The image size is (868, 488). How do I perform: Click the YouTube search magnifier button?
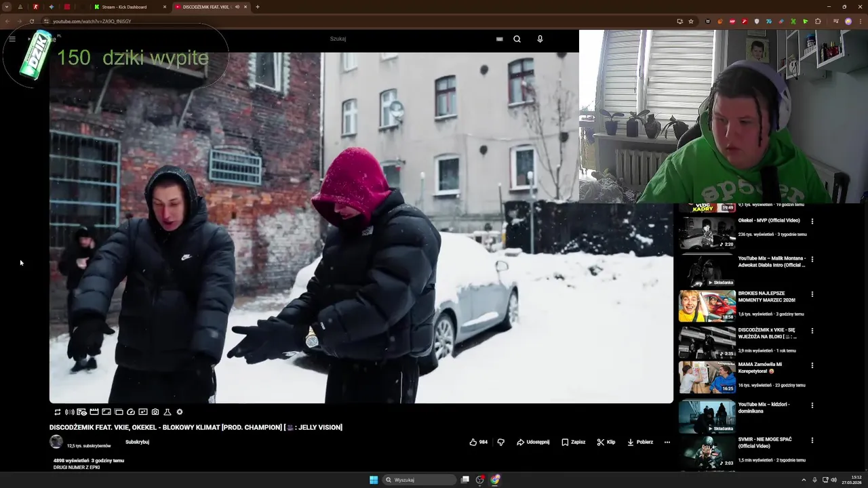coord(517,39)
